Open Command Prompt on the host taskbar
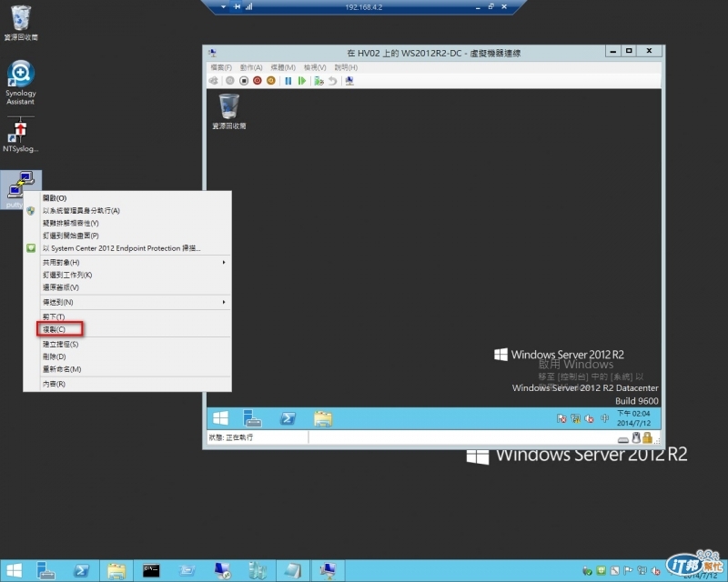 click(151, 570)
